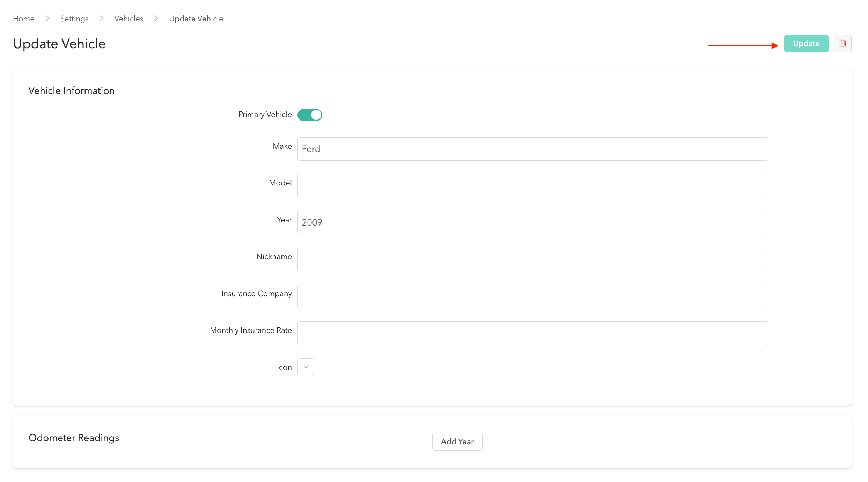Disable the Primary Vehicle toggle

pyautogui.click(x=310, y=115)
